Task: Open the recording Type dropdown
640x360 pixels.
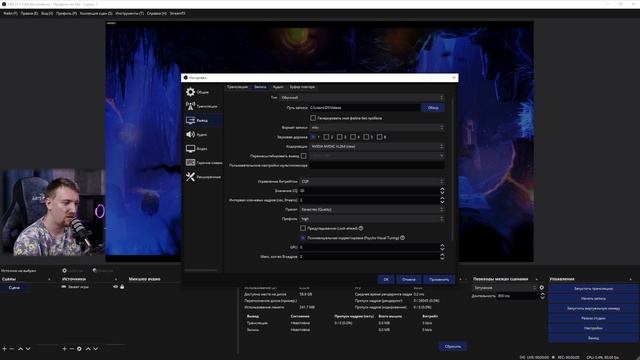Action: (x=362, y=98)
